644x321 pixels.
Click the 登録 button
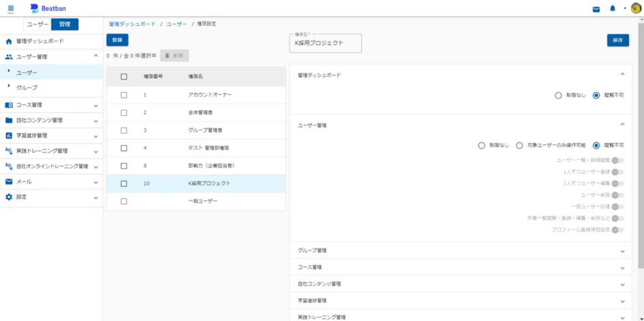tap(117, 40)
